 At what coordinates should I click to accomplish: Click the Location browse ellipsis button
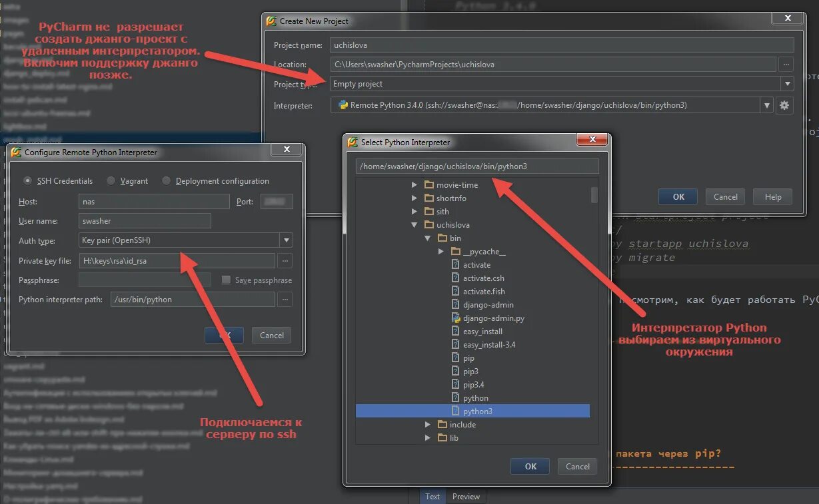tap(786, 65)
